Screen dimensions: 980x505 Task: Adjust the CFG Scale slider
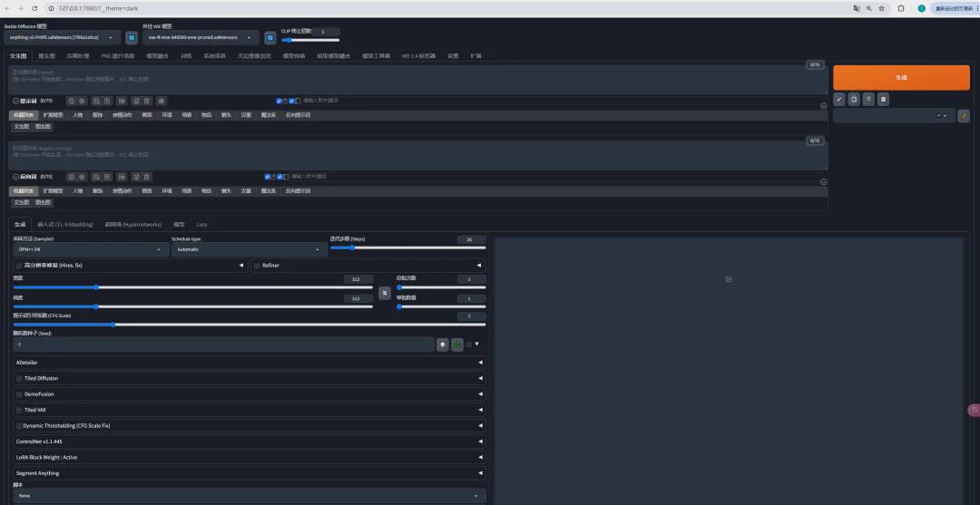[113, 324]
